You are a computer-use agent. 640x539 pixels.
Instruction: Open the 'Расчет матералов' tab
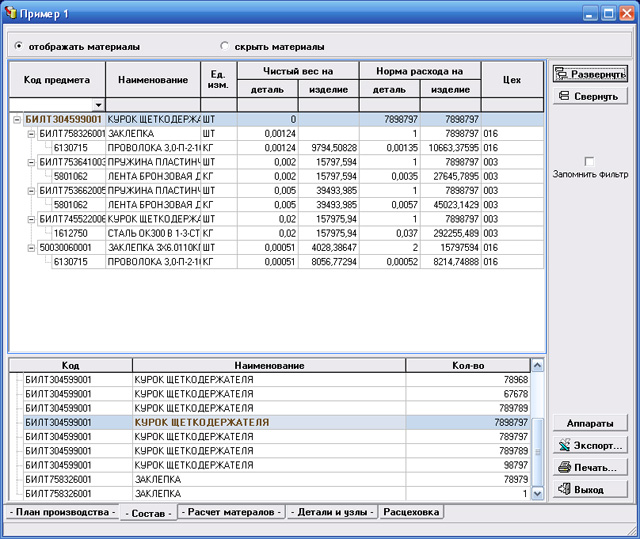[231, 512]
